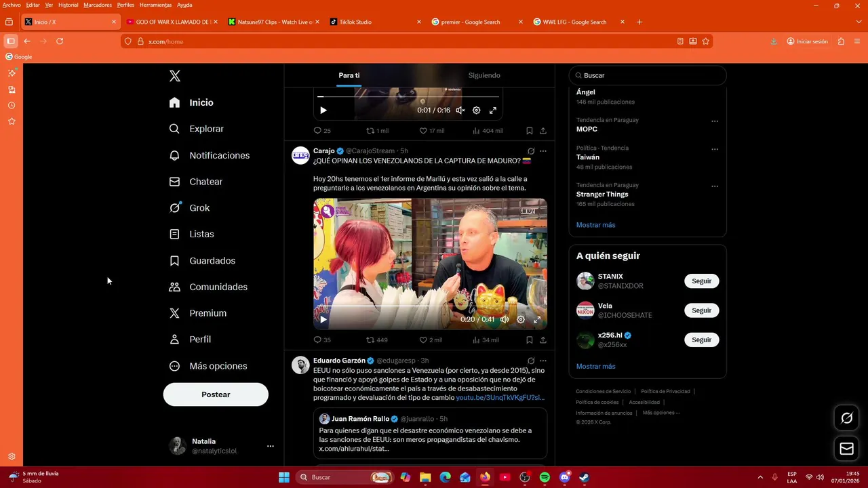Click Mostrar más under trends

pos(595,225)
